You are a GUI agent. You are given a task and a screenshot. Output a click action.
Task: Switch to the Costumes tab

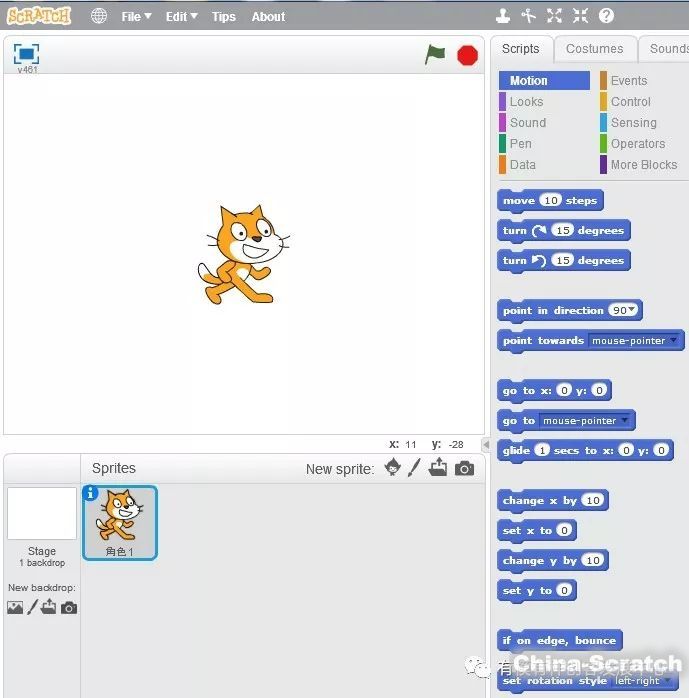coord(594,49)
